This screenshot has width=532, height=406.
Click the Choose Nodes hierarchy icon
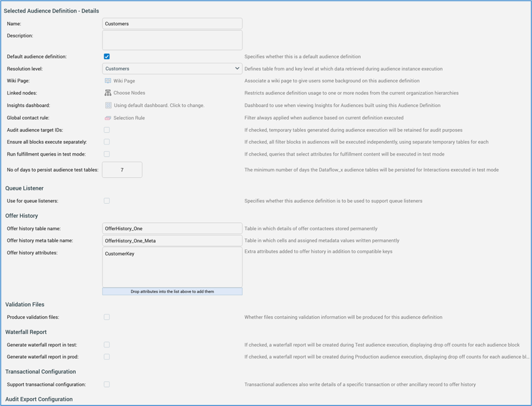(x=108, y=93)
